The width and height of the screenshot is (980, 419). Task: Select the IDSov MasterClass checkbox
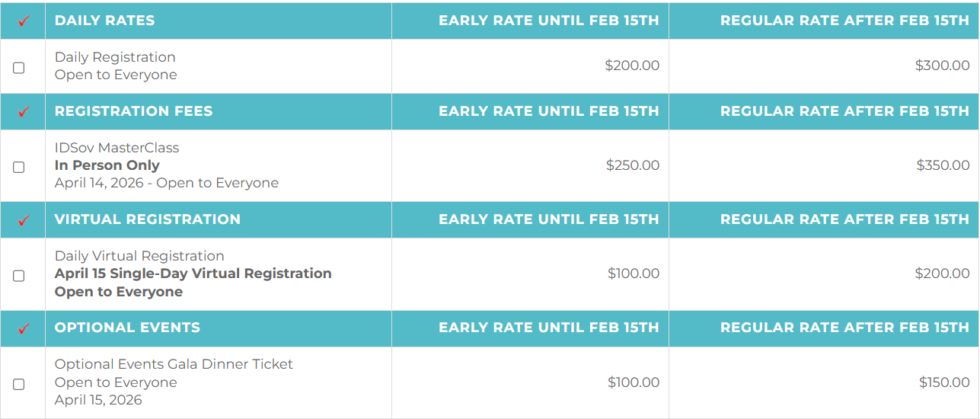pyautogui.click(x=19, y=167)
